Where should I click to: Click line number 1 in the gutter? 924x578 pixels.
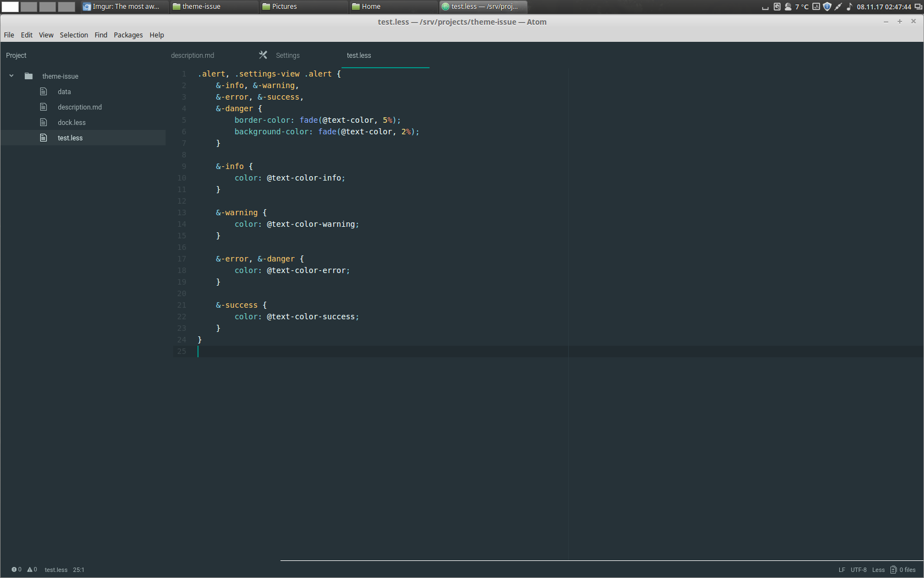click(x=184, y=74)
